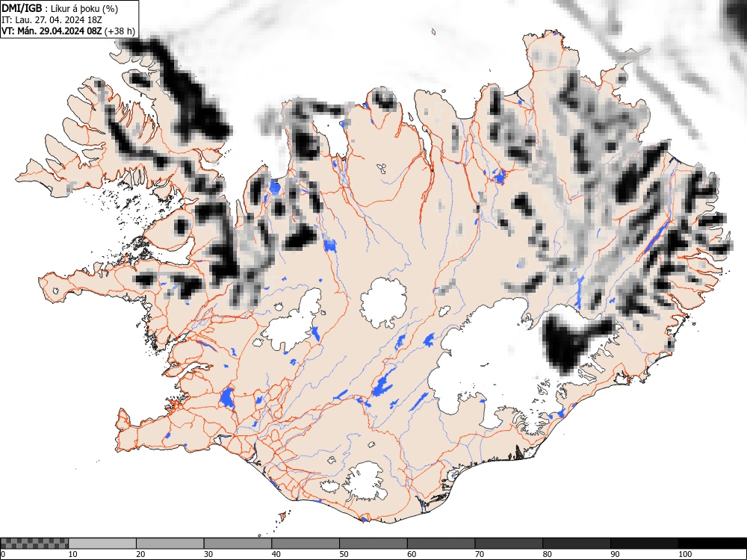Click the legend label '10'
This screenshot has height=560, width=747.
coord(73,554)
